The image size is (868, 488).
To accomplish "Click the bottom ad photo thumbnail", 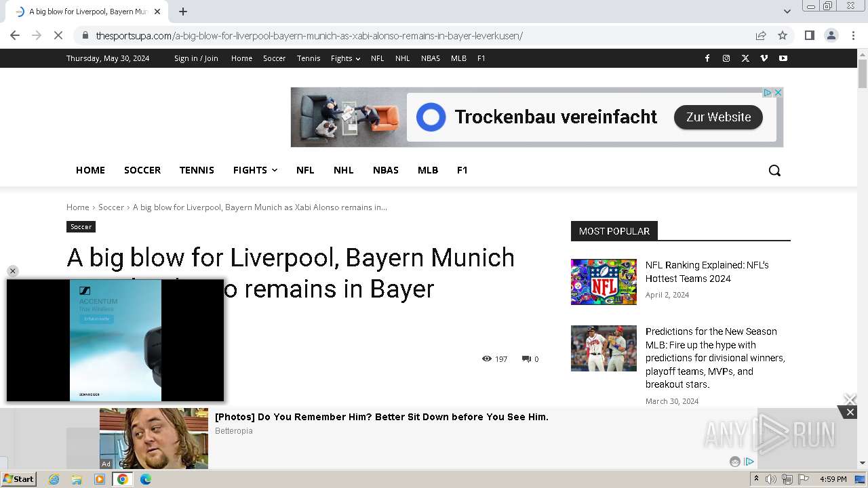I will point(154,439).
